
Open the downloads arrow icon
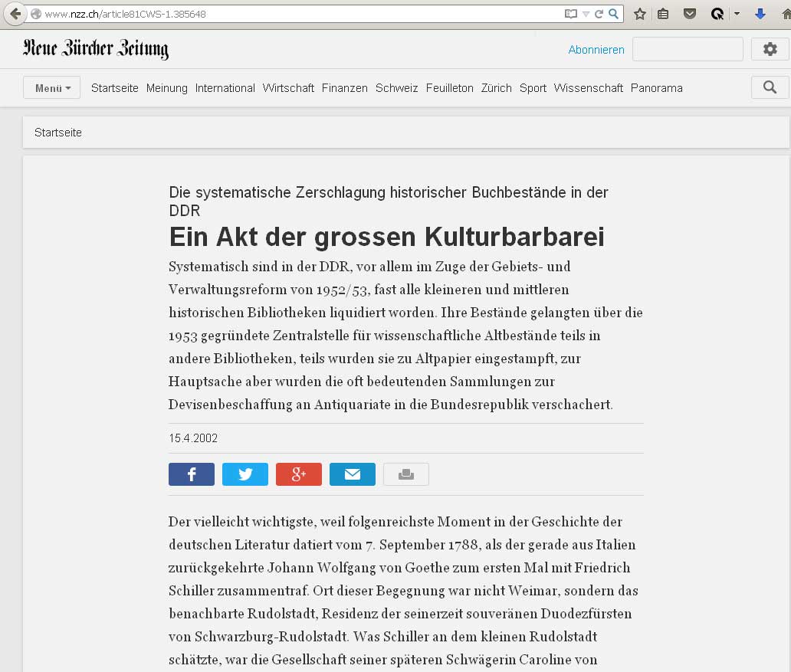[x=760, y=14]
